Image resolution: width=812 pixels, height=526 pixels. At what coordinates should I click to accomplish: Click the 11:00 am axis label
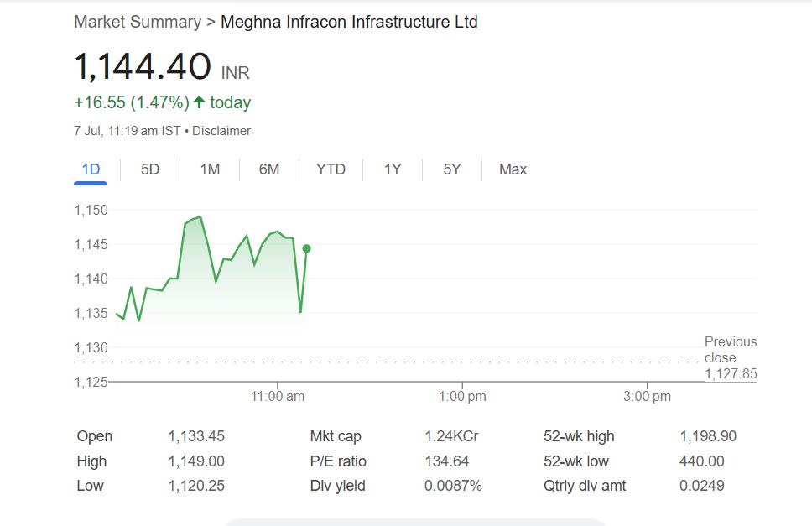click(x=278, y=396)
